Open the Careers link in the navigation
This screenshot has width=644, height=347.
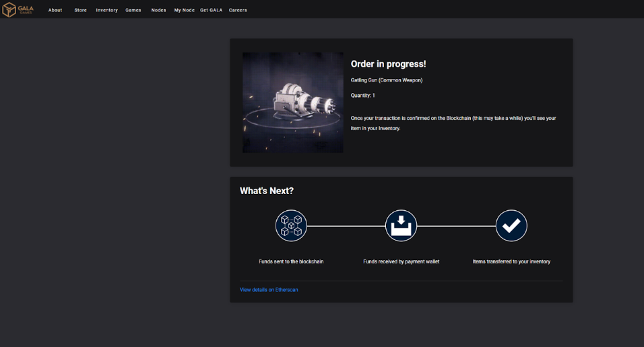point(238,10)
